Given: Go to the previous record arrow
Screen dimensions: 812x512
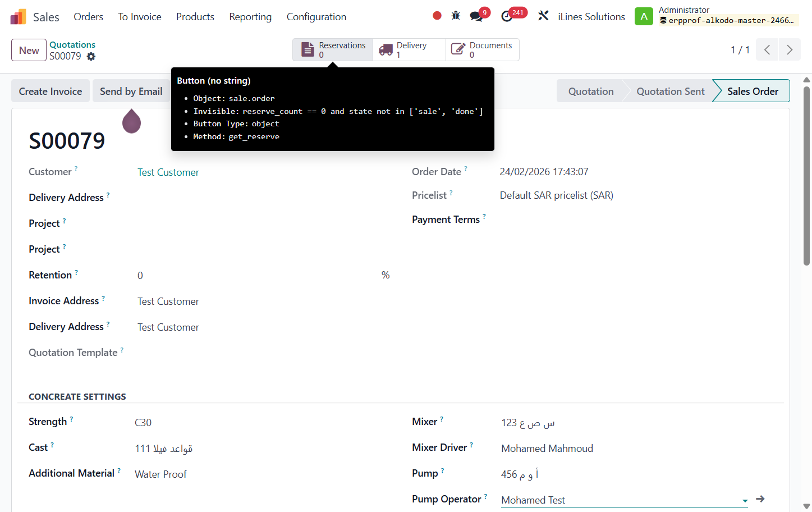Looking at the screenshot, I should point(767,50).
